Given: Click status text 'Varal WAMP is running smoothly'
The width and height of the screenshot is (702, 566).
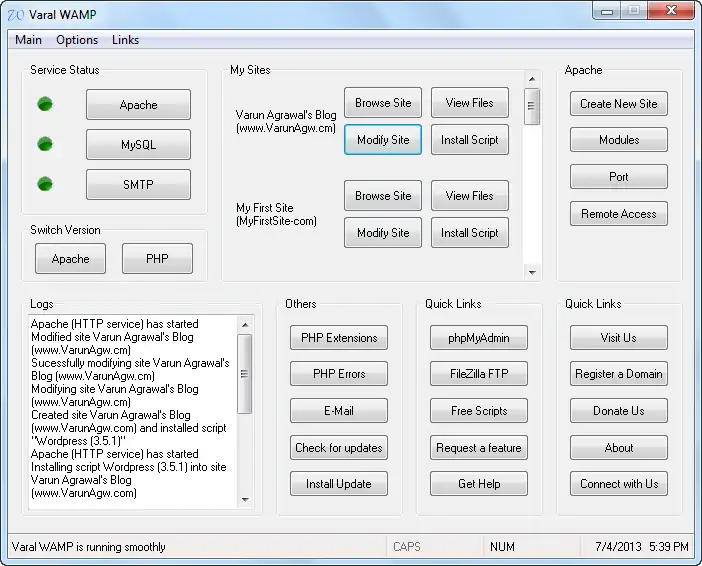Looking at the screenshot, I should [89, 547].
